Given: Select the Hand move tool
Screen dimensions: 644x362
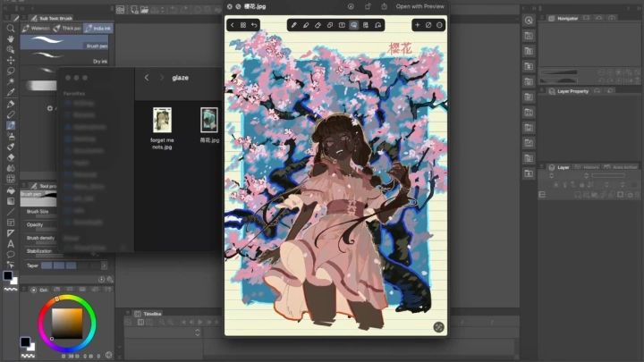Looking at the screenshot, I should pyautogui.click(x=10, y=38).
